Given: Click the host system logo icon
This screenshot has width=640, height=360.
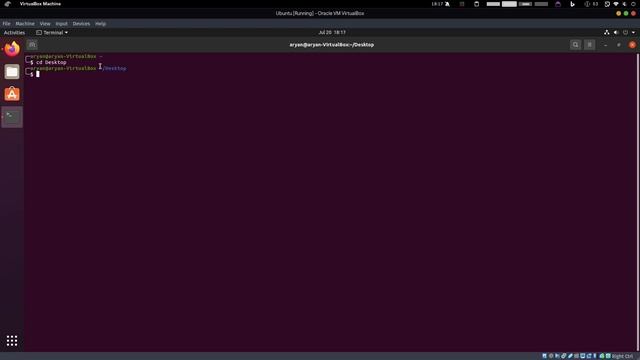Looking at the screenshot, I should tap(7, 4).
